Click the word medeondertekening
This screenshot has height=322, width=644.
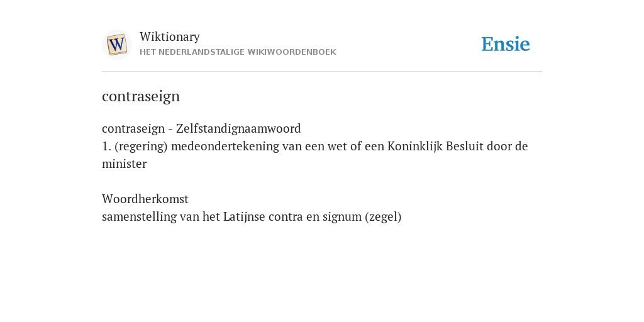coord(225,146)
